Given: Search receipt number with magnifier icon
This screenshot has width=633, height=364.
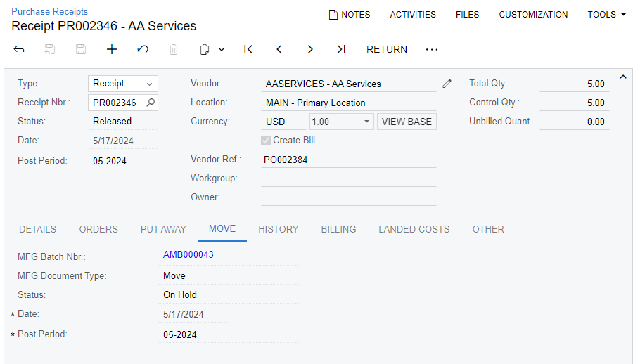Looking at the screenshot, I should point(150,103).
